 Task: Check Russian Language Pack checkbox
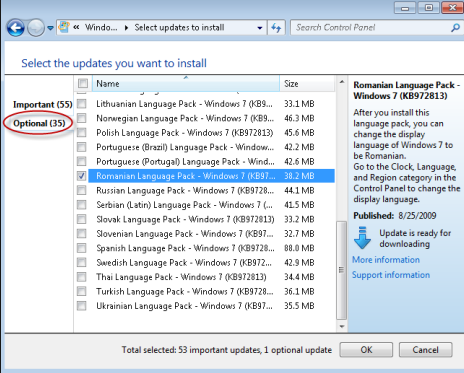click(81, 190)
